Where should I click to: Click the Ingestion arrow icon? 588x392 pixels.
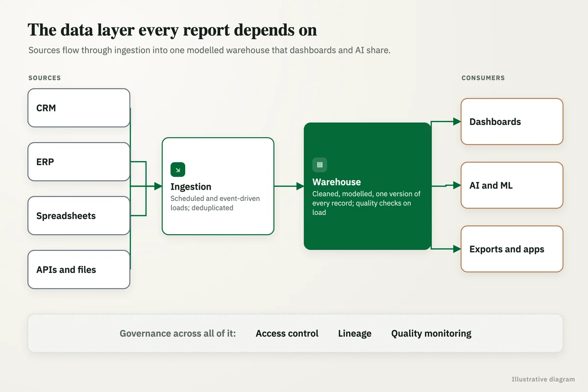coord(178,170)
